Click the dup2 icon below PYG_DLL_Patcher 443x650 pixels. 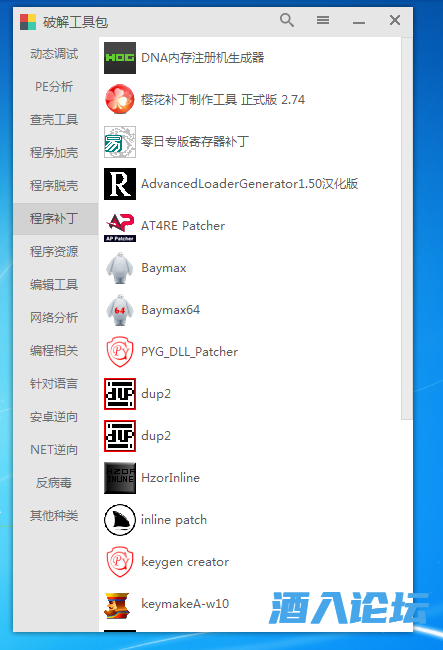coord(120,394)
